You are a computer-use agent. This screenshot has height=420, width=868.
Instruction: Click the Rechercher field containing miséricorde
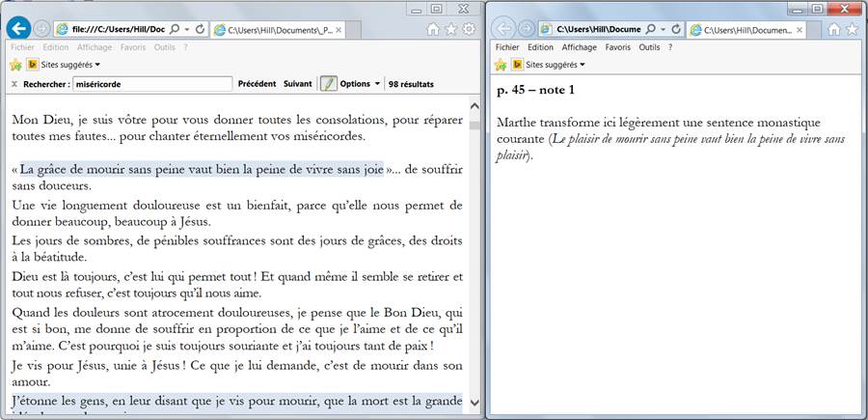click(x=151, y=84)
